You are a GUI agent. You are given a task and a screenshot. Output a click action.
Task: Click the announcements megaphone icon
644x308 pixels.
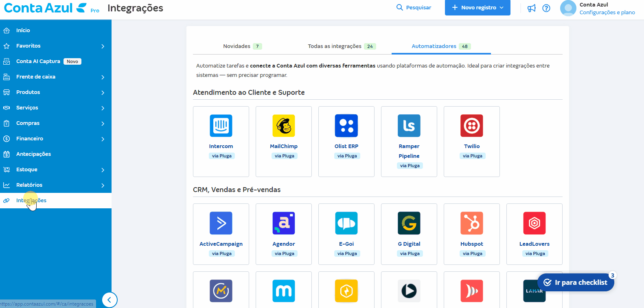532,8
